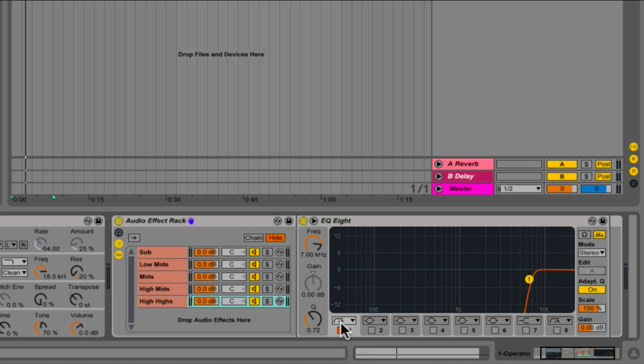The image size is (644, 364).
Task: Toggle the Mixer section (M) button
Action: coord(633,171)
